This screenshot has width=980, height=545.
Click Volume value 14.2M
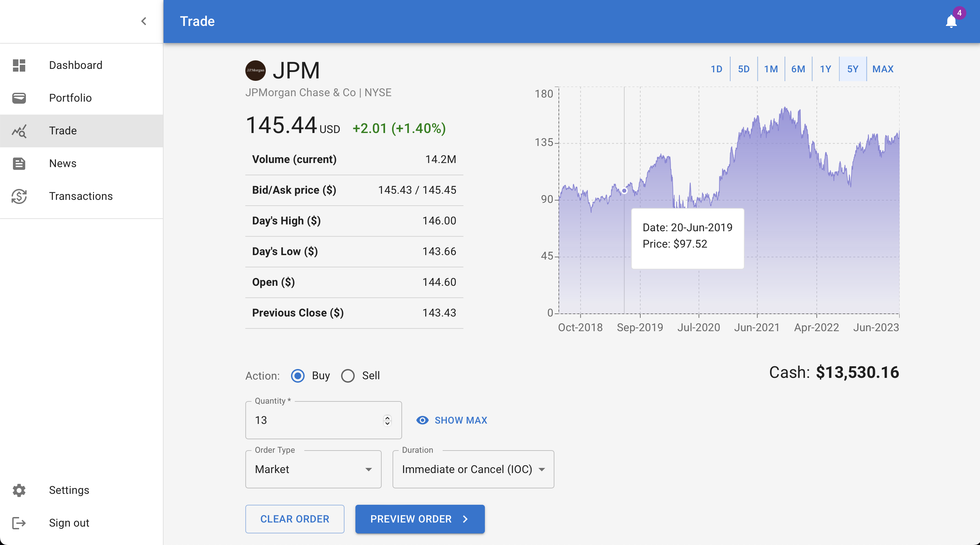tap(441, 160)
